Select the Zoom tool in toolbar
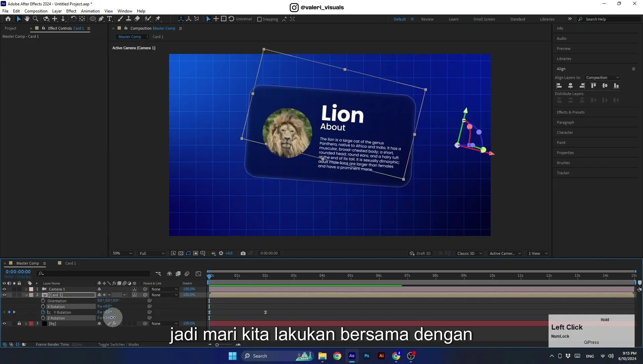This screenshot has width=643, height=364. point(35,19)
